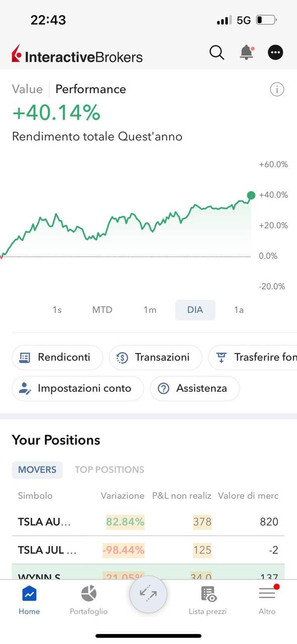Open Impostazioni conto settings

tap(77, 388)
